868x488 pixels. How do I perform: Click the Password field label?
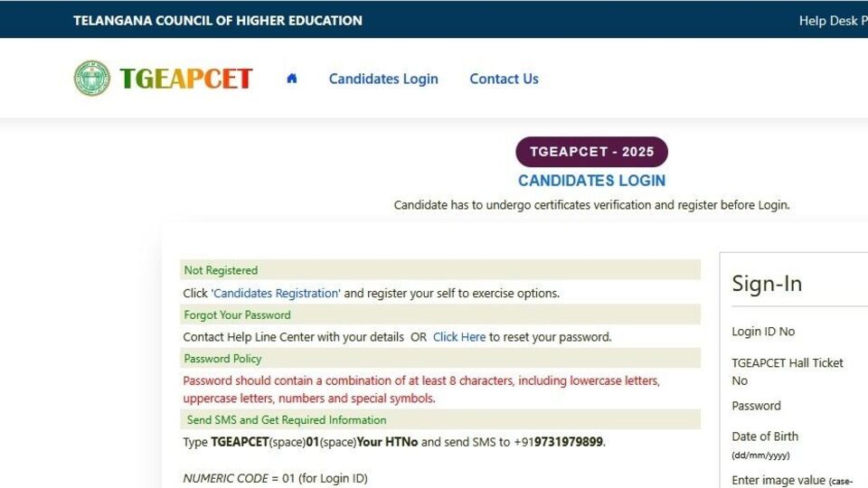click(x=756, y=406)
